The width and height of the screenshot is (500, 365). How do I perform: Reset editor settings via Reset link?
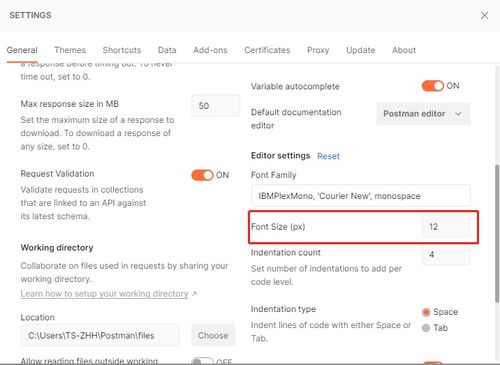pyautogui.click(x=328, y=156)
